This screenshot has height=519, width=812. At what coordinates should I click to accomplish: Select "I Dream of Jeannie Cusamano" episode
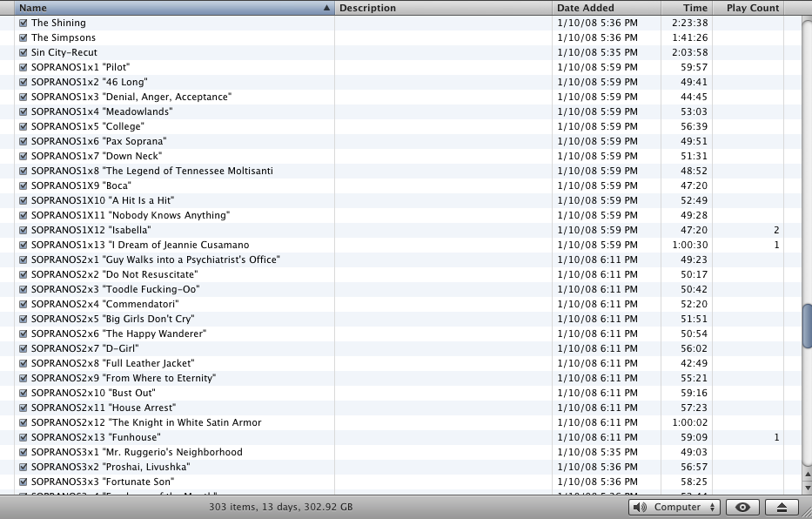coord(140,245)
